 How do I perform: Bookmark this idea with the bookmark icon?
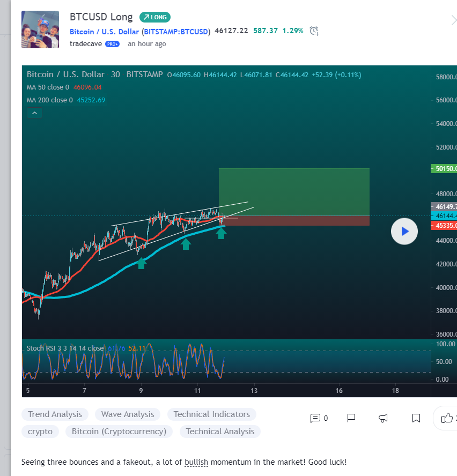pos(416,418)
